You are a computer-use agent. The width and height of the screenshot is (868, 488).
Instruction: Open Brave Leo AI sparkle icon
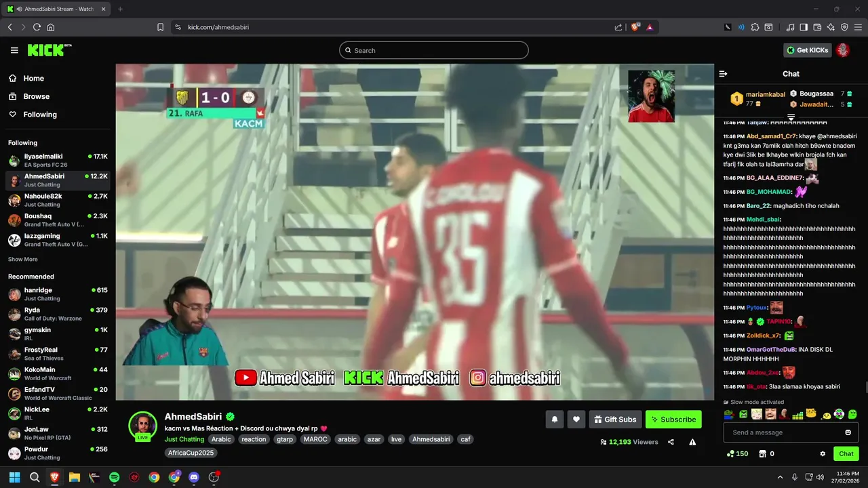(x=831, y=27)
